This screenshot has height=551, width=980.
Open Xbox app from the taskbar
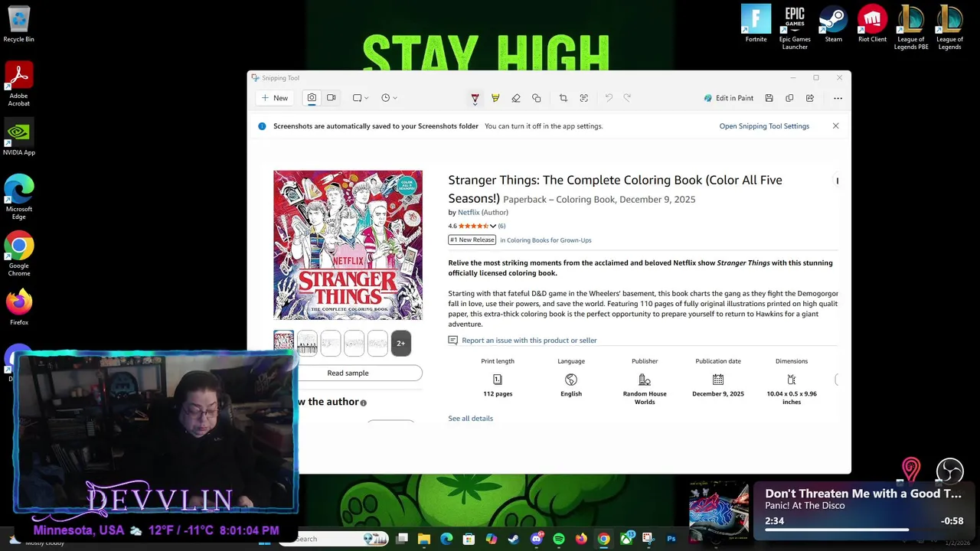626,539
